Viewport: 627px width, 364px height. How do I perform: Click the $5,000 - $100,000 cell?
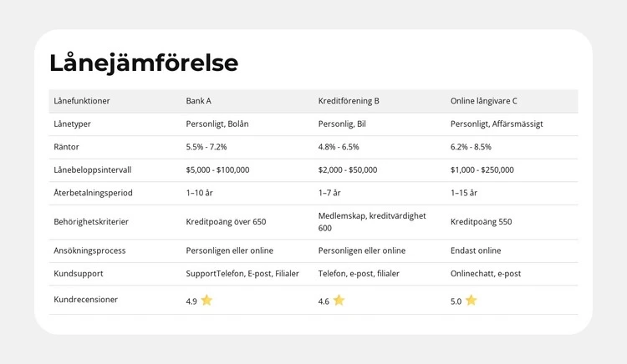(217, 169)
